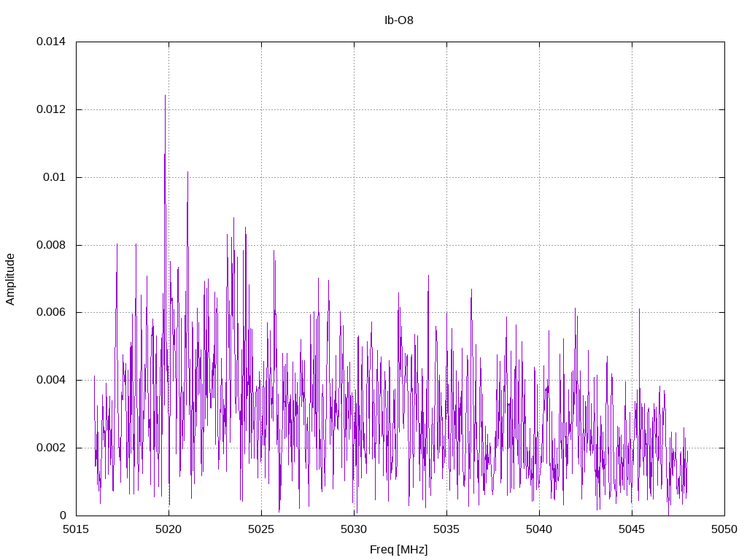The height and width of the screenshot is (560, 747).
Task: Click the 5030 x-axis tick label
Action: (x=354, y=529)
